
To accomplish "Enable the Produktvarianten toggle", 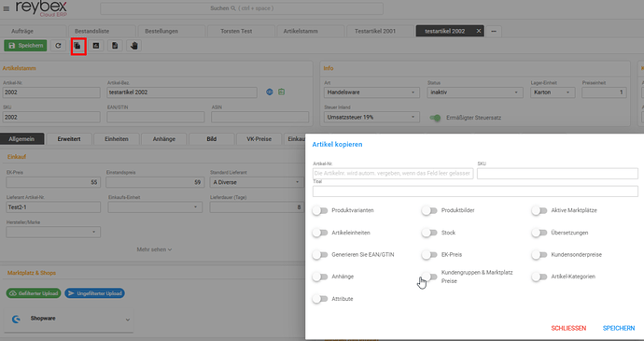I will tap(319, 210).
